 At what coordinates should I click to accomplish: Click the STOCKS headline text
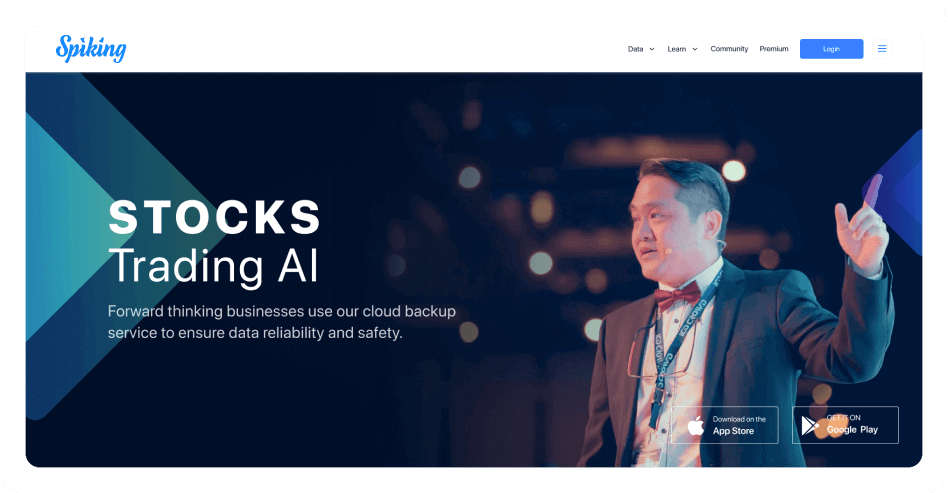coord(215,217)
